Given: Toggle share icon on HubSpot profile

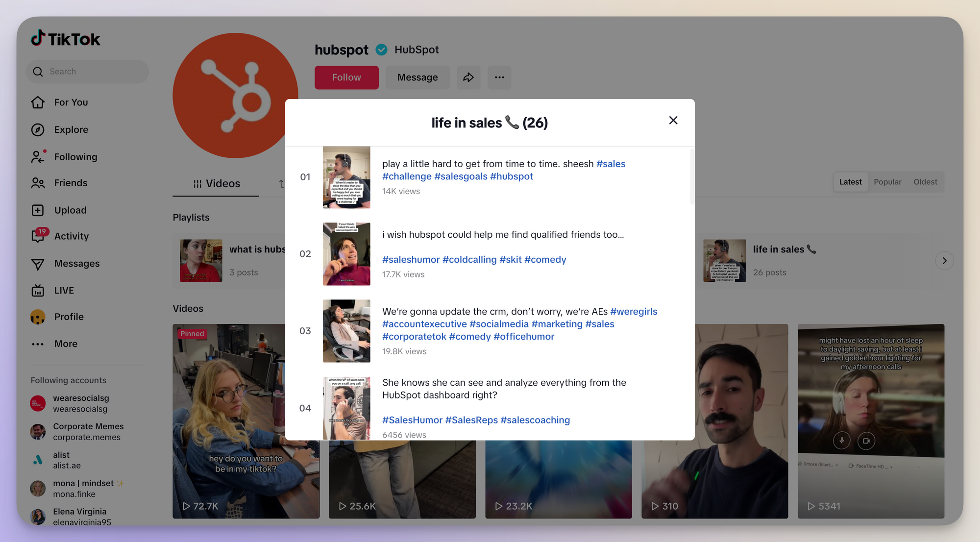Looking at the screenshot, I should (468, 77).
